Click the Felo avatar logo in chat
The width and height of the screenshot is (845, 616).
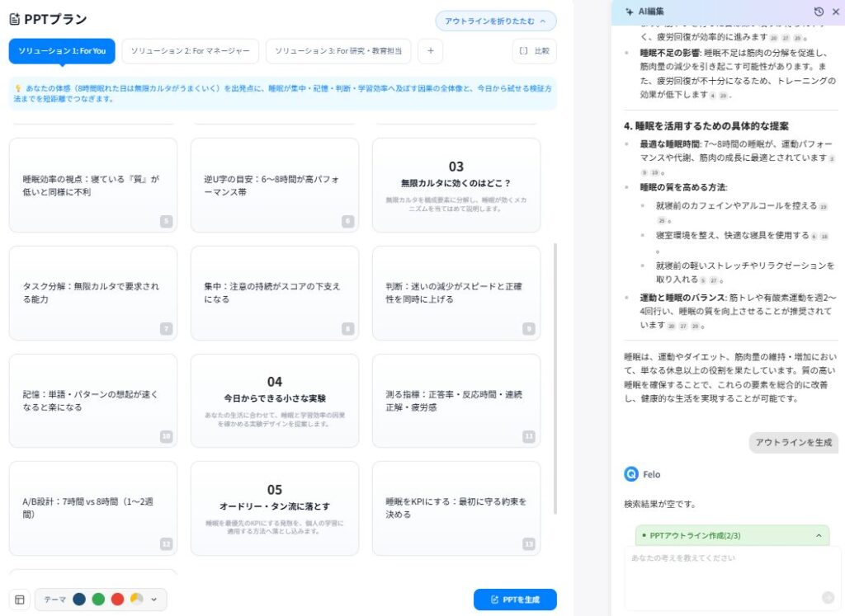(x=631, y=474)
